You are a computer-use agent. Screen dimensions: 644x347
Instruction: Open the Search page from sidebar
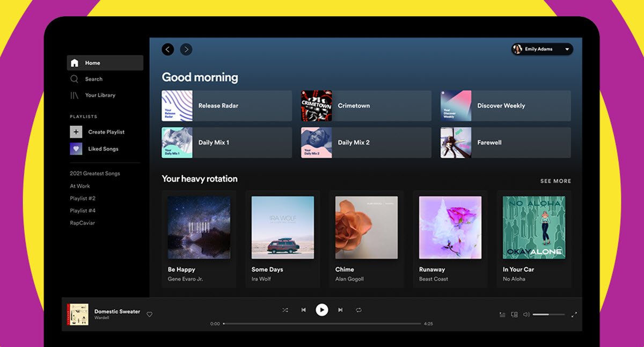(93, 79)
